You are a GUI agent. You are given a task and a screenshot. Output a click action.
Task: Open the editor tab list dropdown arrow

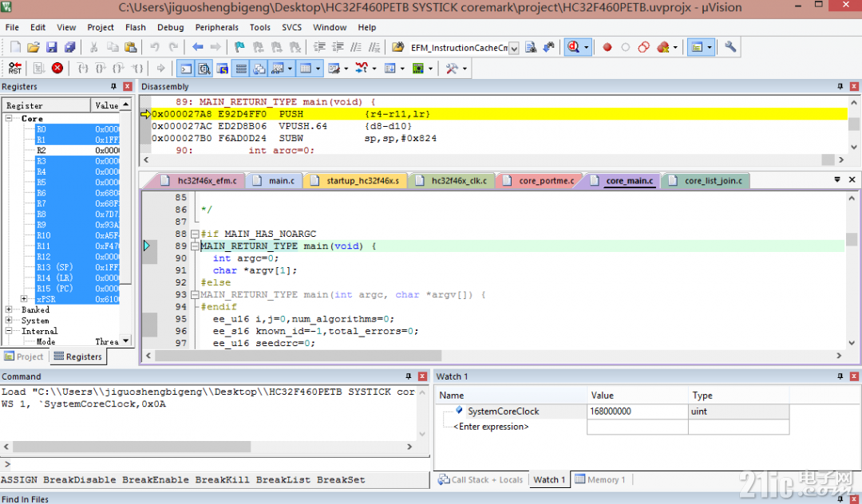click(837, 180)
